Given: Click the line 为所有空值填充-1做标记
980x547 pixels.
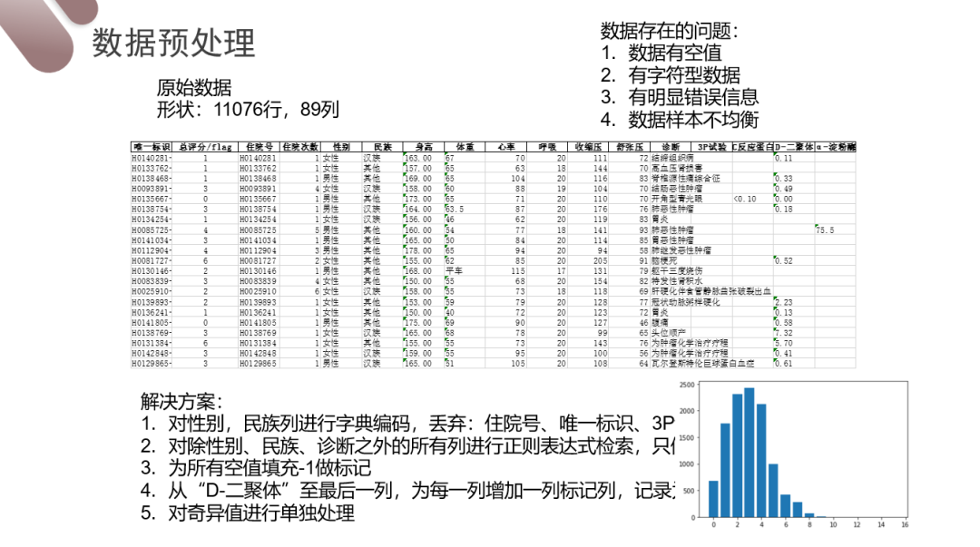Looking at the screenshot, I should click(269, 467).
